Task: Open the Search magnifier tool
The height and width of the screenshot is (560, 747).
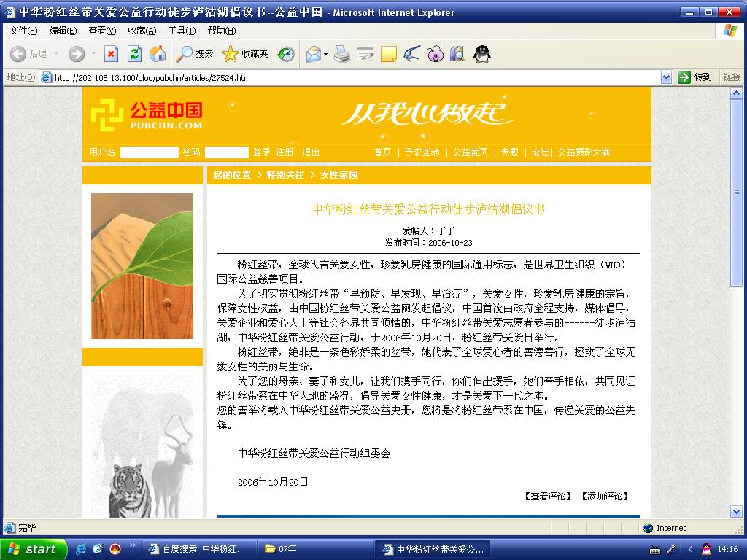Action: click(194, 54)
